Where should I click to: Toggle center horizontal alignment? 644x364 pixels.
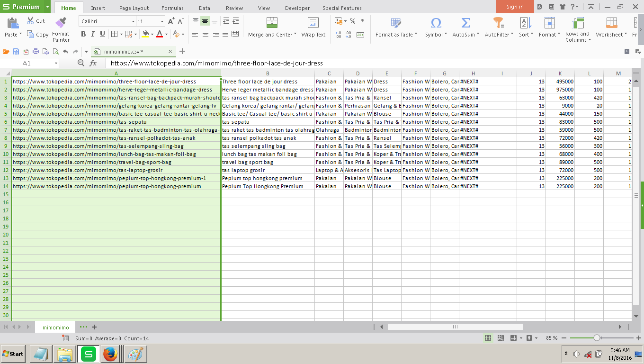pyautogui.click(x=206, y=34)
